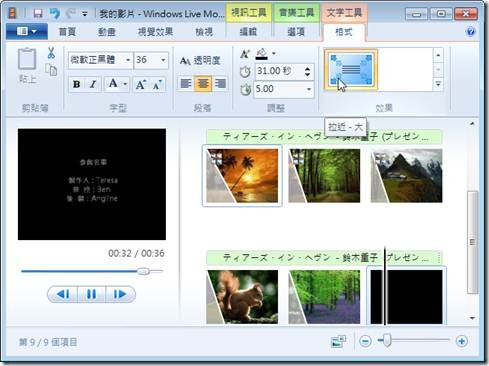
Task: Open the 視覺效果 ribbon tab
Action: pyautogui.click(x=155, y=32)
